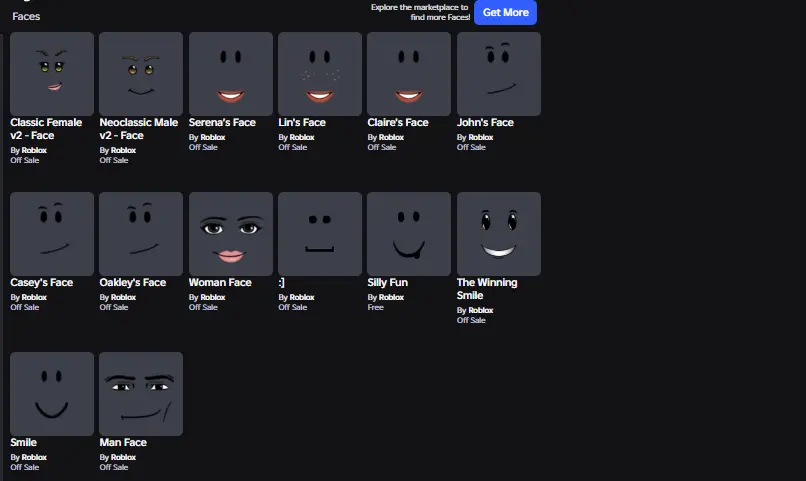Pick Oakley's Face thumbnail
The width and height of the screenshot is (806, 481).
pyautogui.click(x=141, y=234)
